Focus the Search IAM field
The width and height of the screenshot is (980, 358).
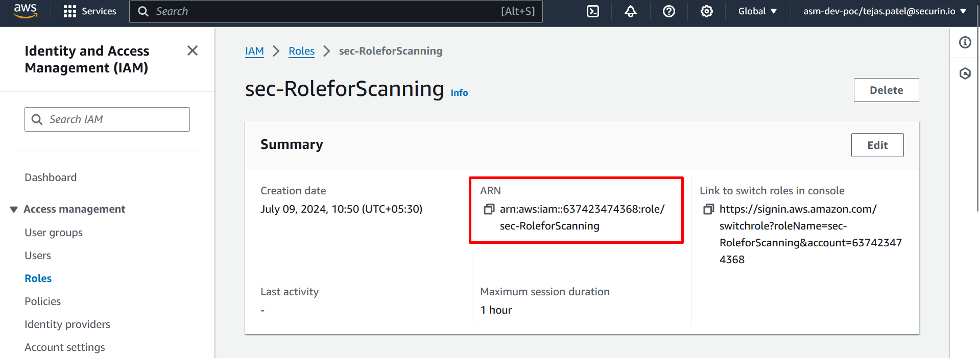(x=107, y=119)
